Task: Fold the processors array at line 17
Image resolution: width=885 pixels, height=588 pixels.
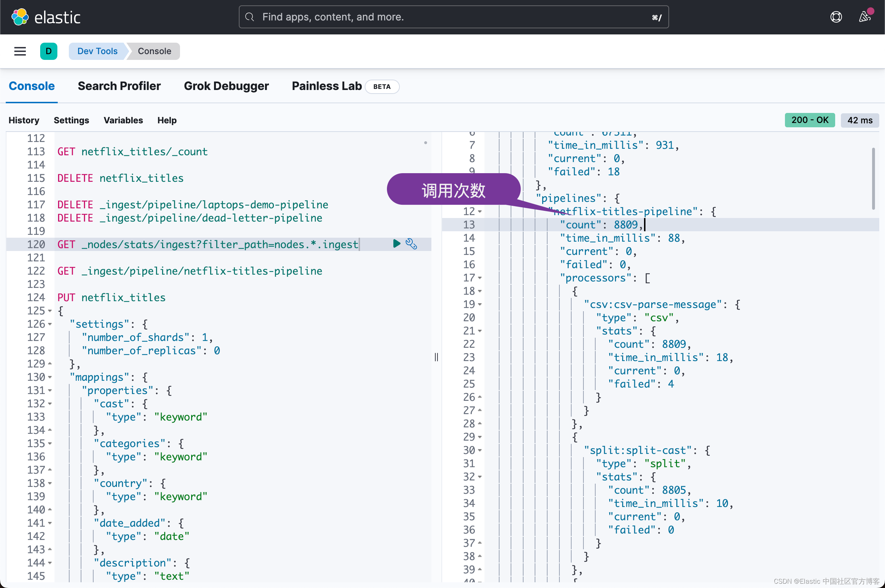Action: pyautogui.click(x=480, y=278)
